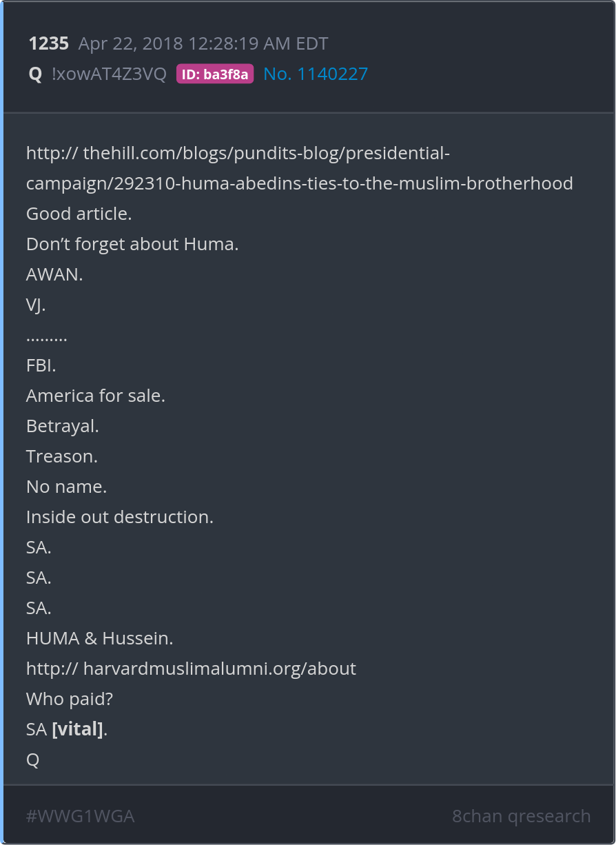Click the "AWAN." text line
The height and width of the screenshot is (845, 616).
54,274
